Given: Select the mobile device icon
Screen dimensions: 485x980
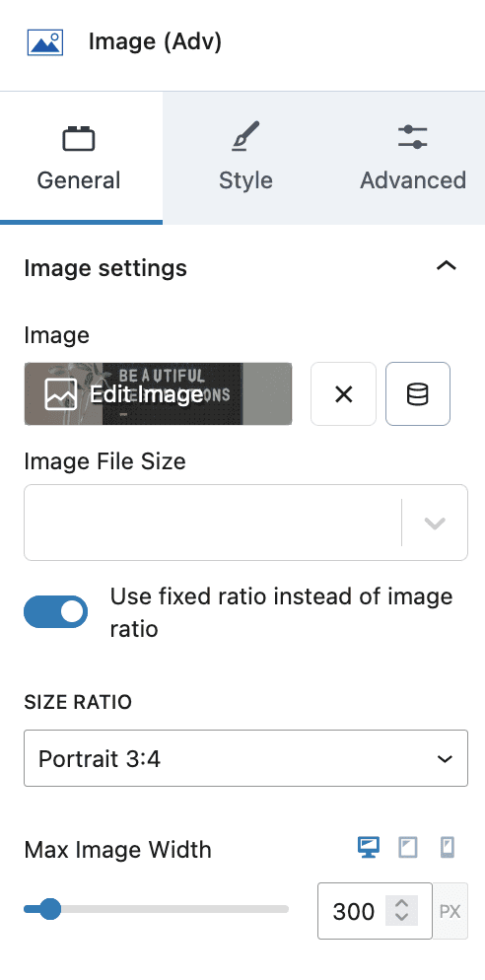Looking at the screenshot, I should click(448, 848).
